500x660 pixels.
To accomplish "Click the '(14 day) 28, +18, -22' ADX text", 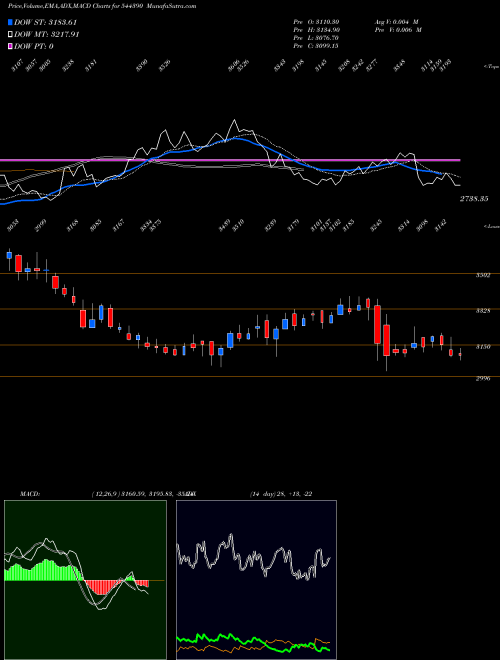I will (x=281, y=494).
